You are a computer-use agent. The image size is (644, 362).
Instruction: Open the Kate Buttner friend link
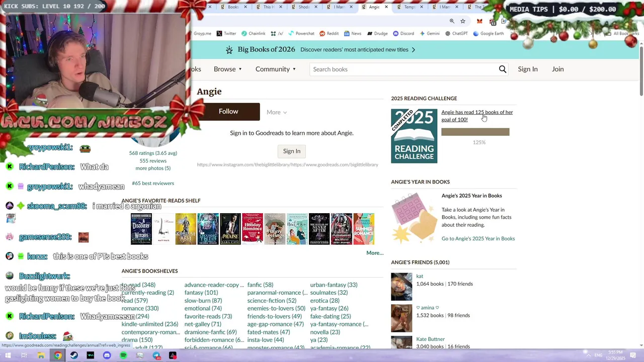coord(430,339)
